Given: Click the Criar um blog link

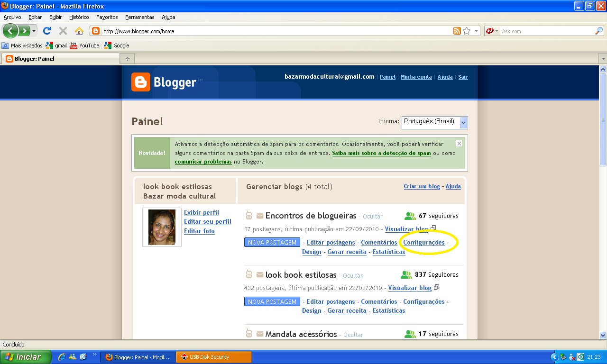Looking at the screenshot, I should [x=422, y=186].
